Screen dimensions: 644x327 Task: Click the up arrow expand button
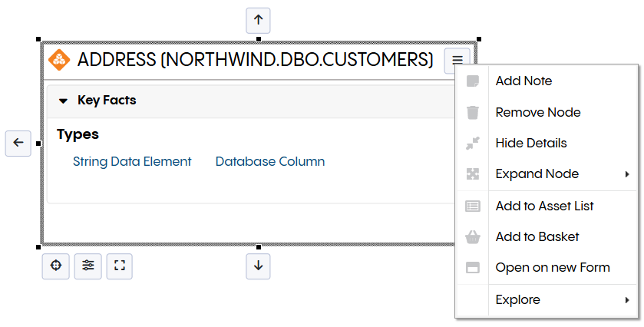coord(258,20)
